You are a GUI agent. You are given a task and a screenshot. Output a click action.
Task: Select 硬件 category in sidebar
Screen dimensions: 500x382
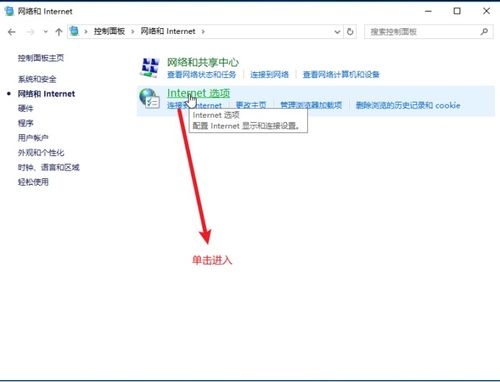[26, 108]
